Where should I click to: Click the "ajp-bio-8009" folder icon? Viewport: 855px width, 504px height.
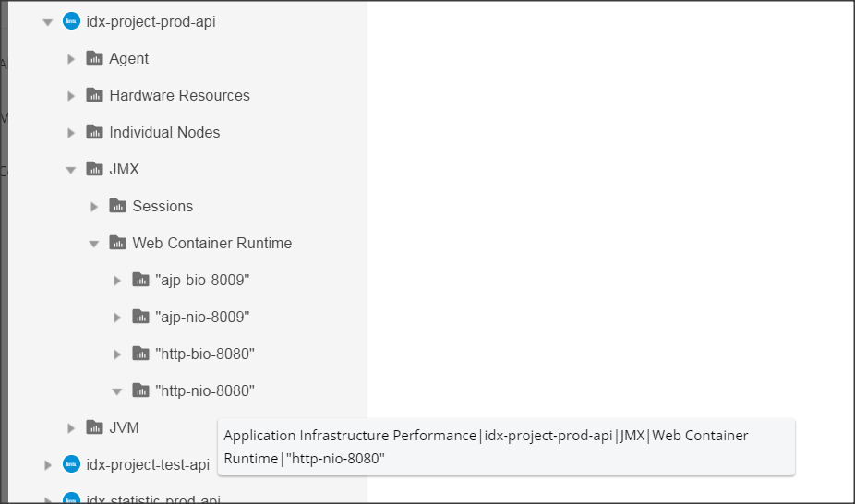(x=140, y=280)
